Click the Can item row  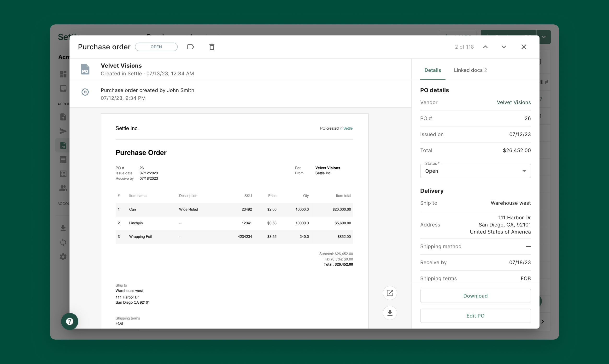click(x=234, y=210)
